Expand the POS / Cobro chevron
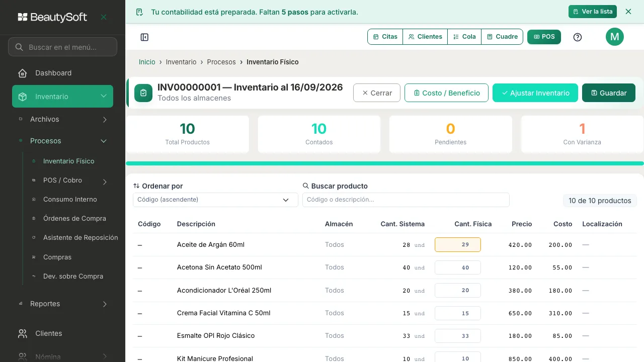This screenshot has width=644, height=362. [x=105, y=182]
